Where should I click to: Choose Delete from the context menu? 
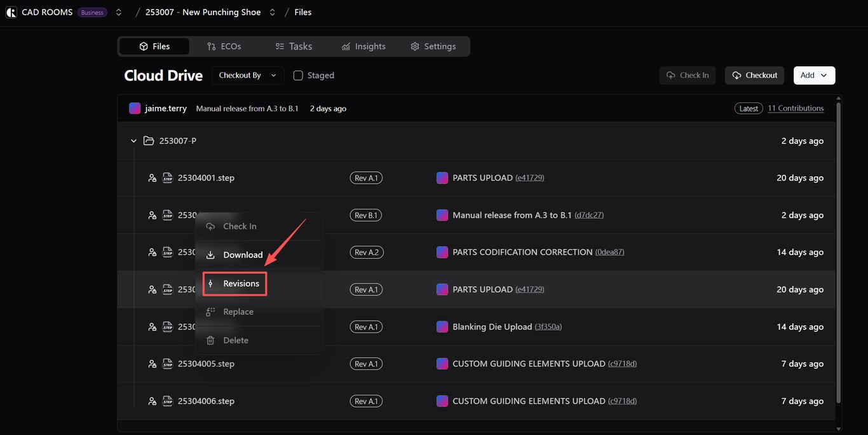click(259, 340)
